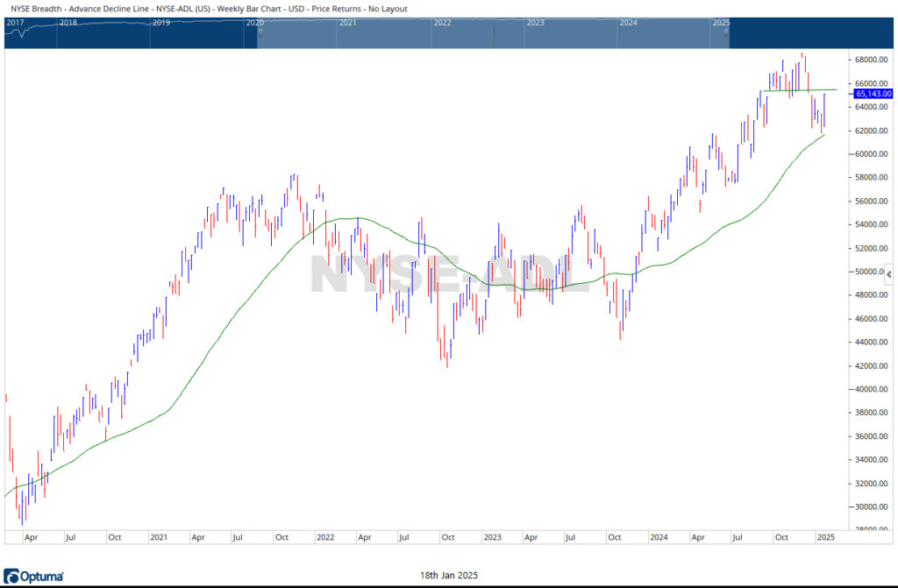Image resolution: width=898 pixels, height=588 pixels.
Task: Click the left handle of the navigator range
Action: tap(260, 33)
